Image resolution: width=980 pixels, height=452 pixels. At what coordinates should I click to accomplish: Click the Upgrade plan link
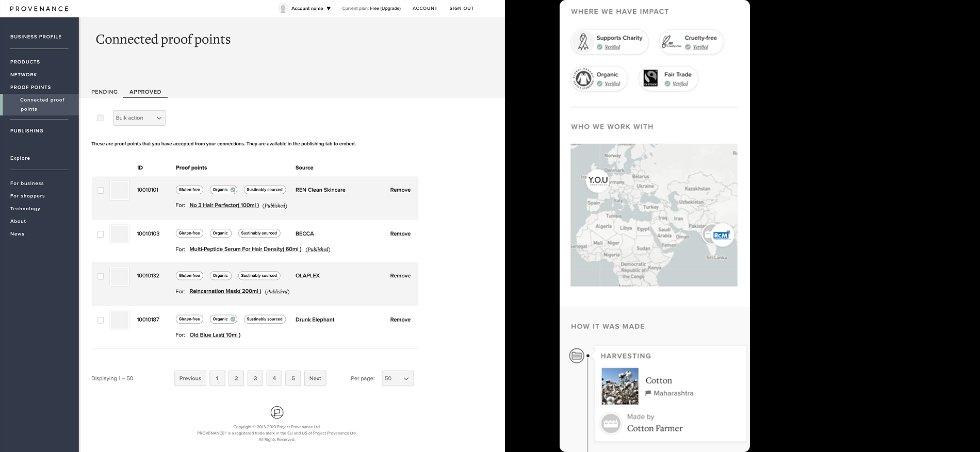click(390, 8)
